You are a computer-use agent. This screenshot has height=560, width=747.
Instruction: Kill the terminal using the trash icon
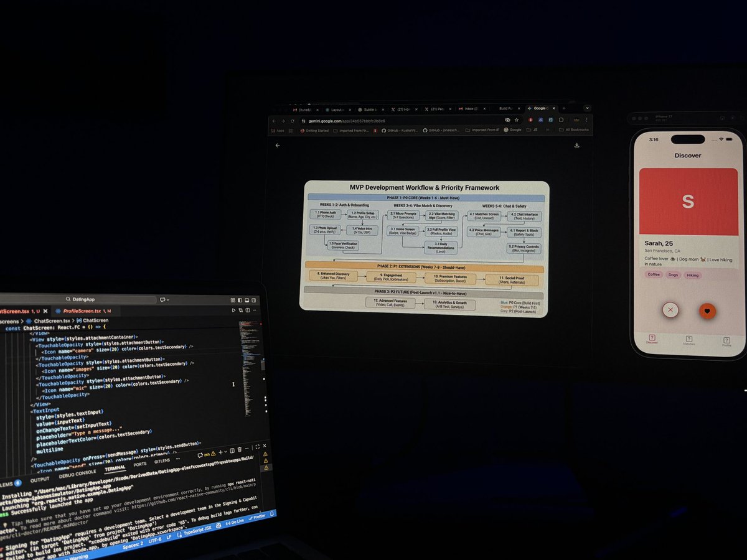[240, 449]
